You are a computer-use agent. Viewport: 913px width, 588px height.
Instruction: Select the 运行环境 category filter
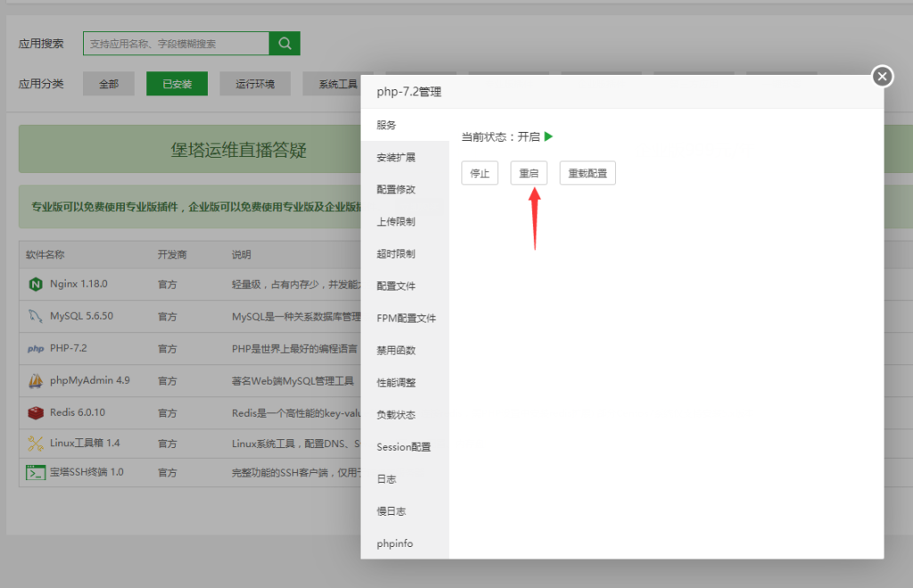[x=255, y=84]
